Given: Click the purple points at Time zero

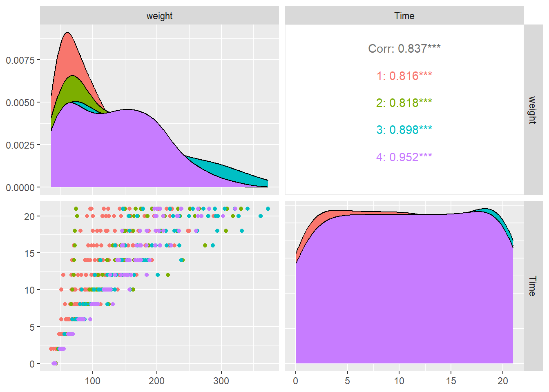Looking at the screenshot, I should (55, 363).
